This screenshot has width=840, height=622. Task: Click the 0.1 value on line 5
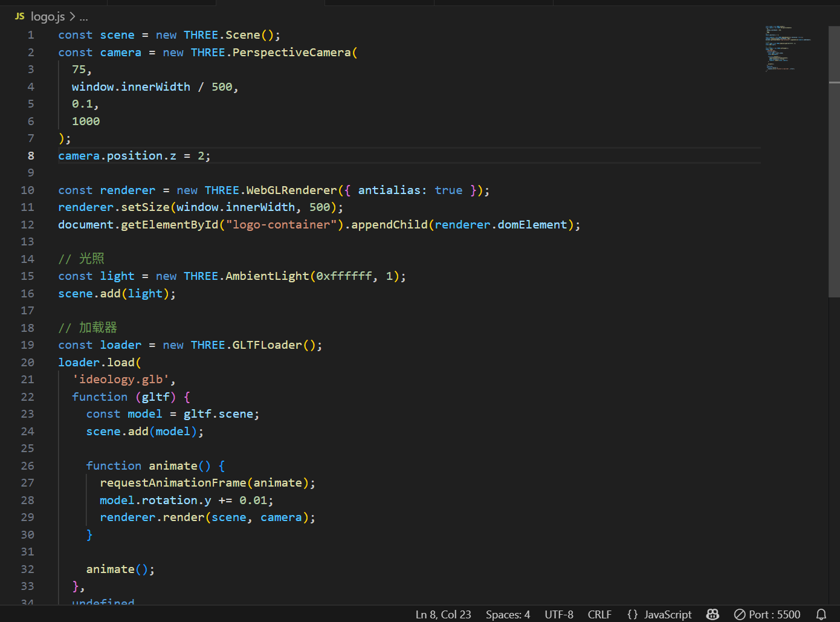pos(82,104)
